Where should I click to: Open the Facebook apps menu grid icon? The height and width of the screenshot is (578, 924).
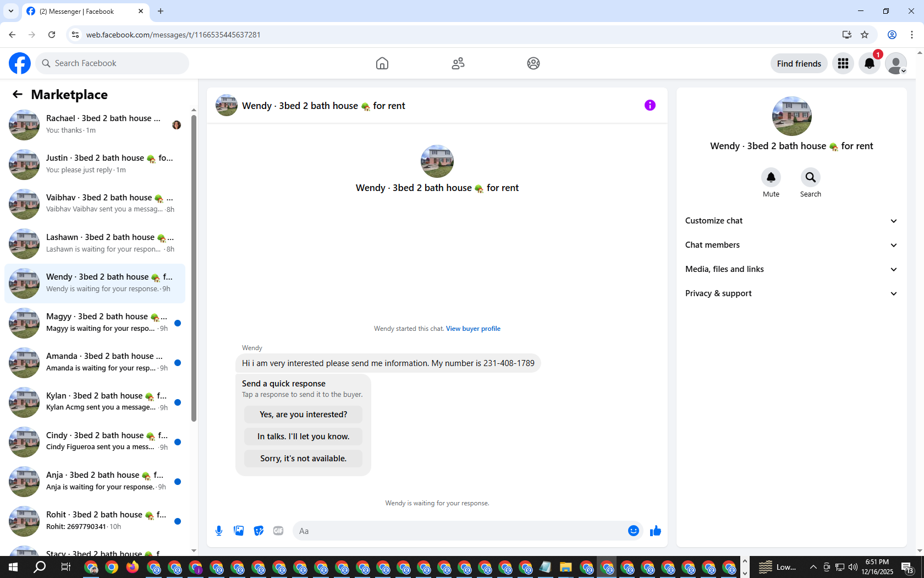tap(843, 63)
